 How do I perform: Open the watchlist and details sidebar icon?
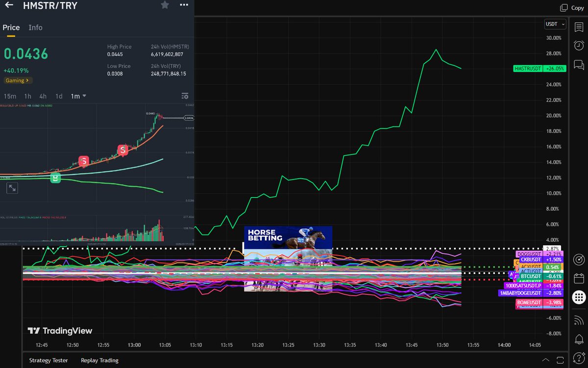[x=578, y=28]
